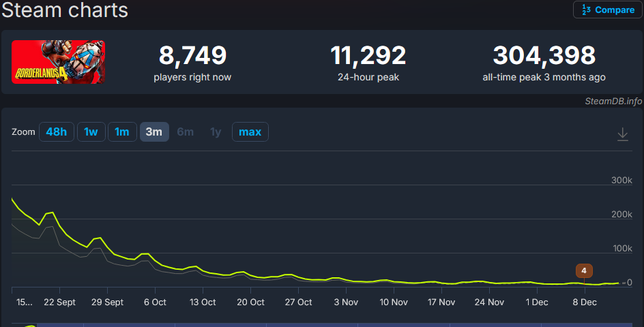This screenshot has width=644, height=327.
Task: Set zoom to 48h
Action: (56, 131)
